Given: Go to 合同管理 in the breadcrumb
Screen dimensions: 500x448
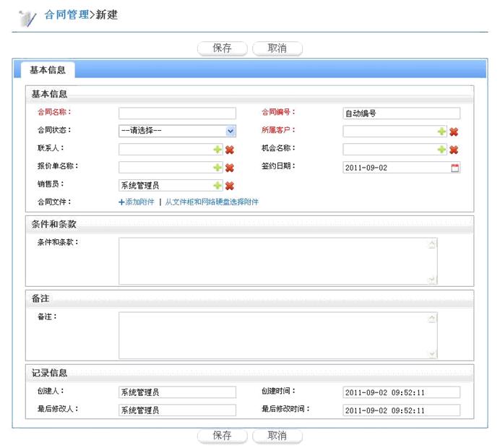Looking at the screenshot, I should 66,14.
